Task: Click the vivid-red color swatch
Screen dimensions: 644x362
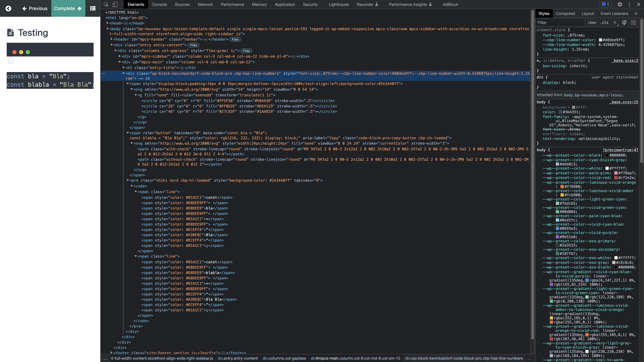Action: 616,178
